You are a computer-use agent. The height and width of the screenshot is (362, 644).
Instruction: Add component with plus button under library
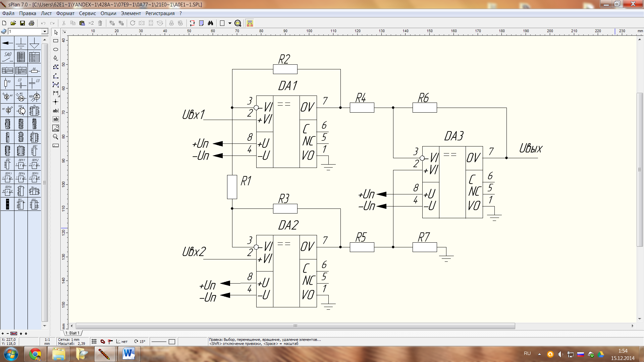coord(3,334)
